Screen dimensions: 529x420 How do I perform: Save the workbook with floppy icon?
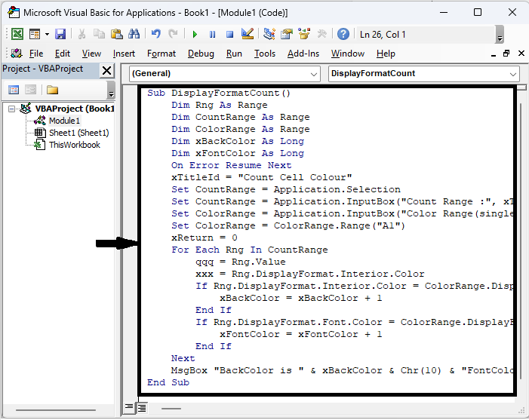[x=60, y=34]
